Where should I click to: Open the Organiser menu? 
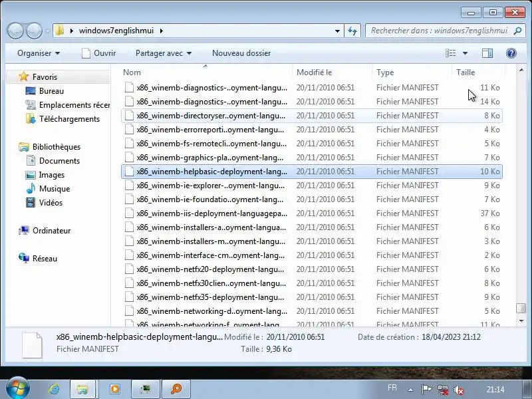coord(39,53)
